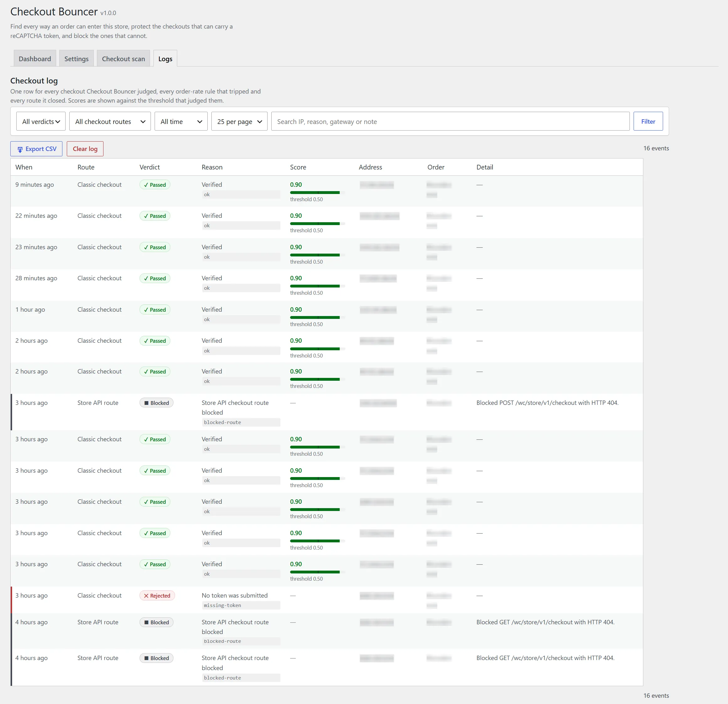This screenshot has width=728, height=704.
Task: Open the Checkout scan tab
Action: 123,59
